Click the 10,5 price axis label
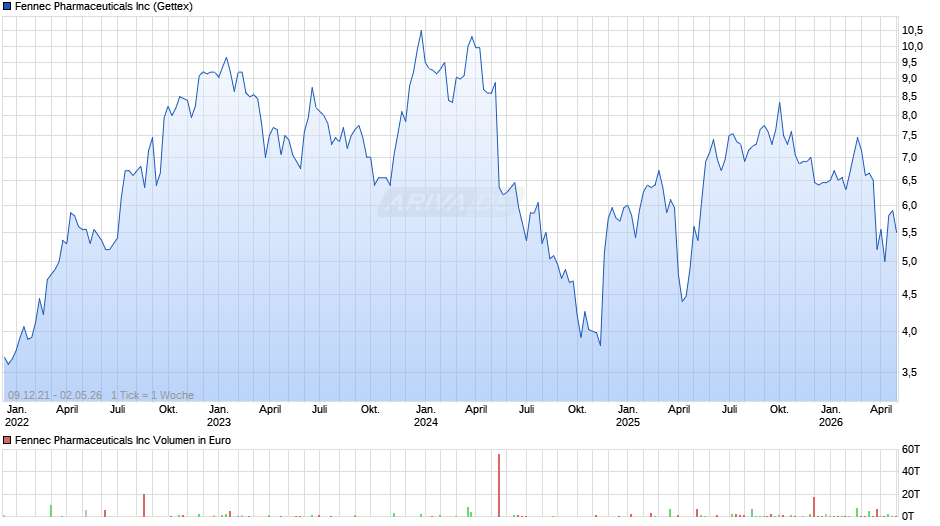This screenshot has width=940, height=526. (912, 31)
